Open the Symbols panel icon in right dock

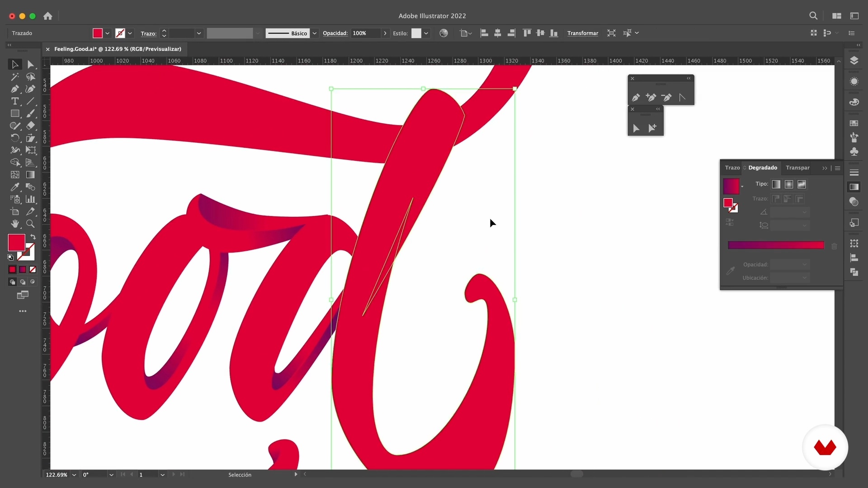(x=854, y=151)
